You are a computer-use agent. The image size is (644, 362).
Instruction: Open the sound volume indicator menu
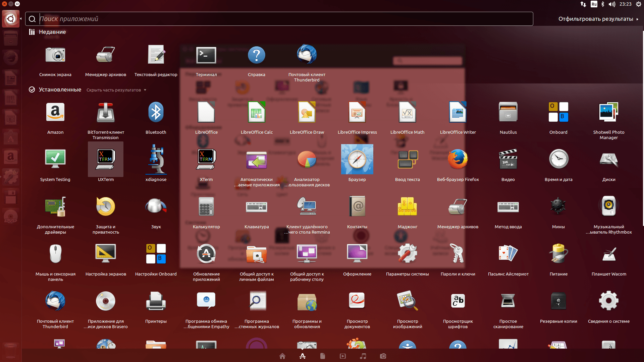pyautogui.click(x=612, y=4)
